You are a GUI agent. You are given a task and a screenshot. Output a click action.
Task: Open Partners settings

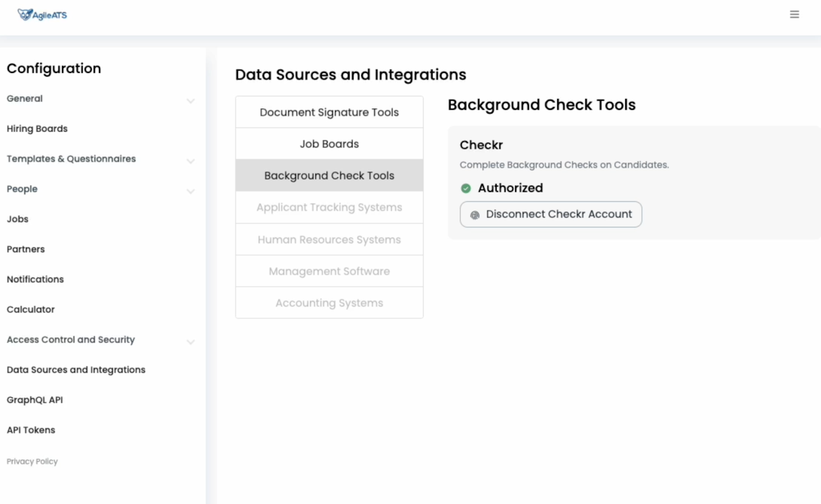coord(26,249)
